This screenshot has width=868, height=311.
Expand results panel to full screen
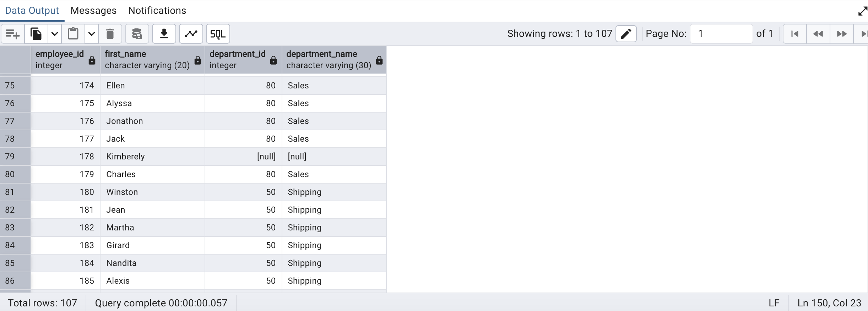tap(862, 11)
